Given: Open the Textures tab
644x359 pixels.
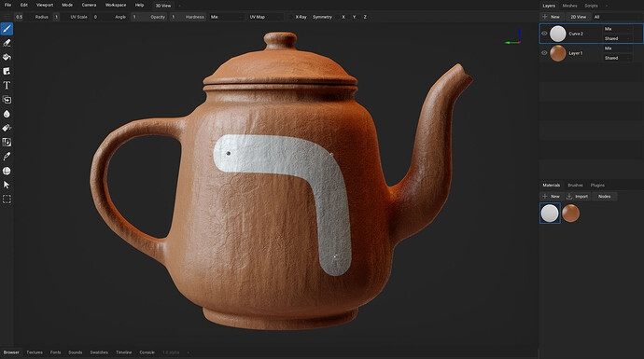Looking at the screenshot, I should point(35,352).
